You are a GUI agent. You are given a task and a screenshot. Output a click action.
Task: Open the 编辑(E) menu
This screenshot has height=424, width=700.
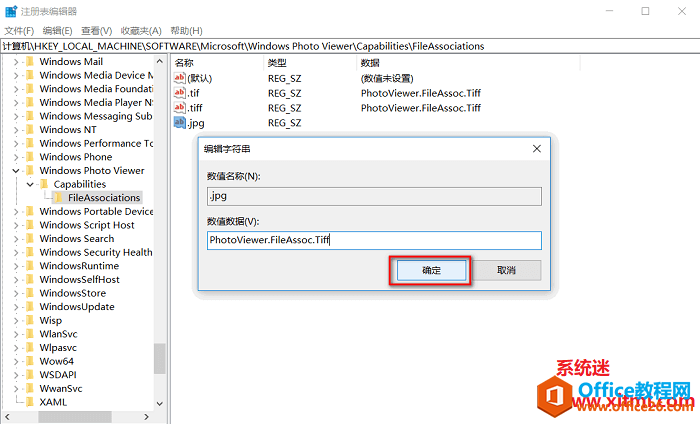(x=58, y=31)
